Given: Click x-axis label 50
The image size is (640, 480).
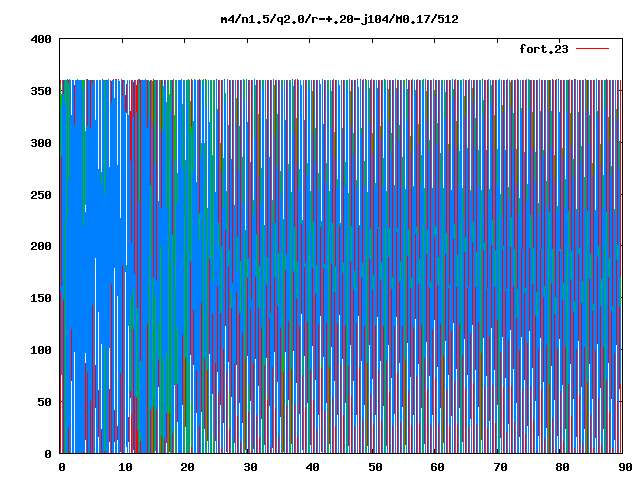Looking at the screenshot, I should point(375,467).
